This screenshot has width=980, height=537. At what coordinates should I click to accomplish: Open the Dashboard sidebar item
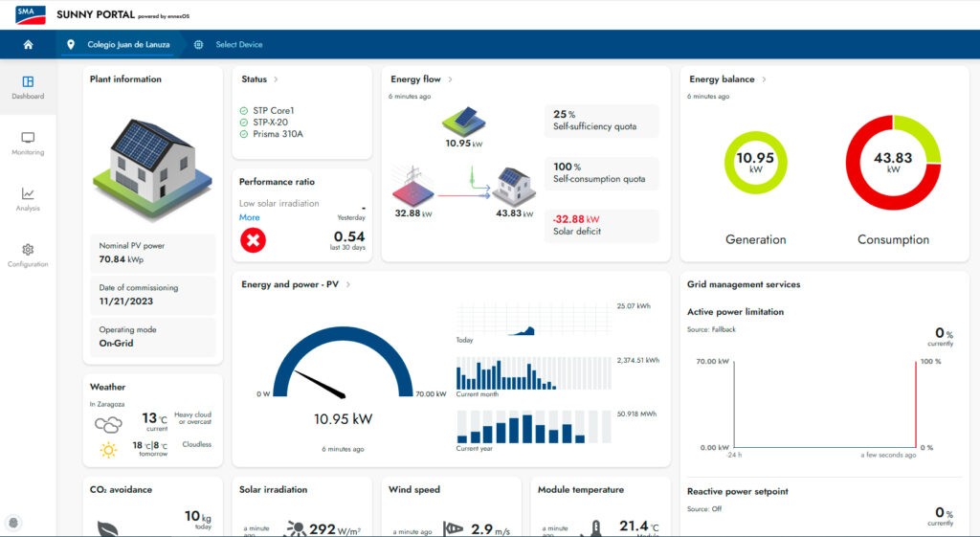pos(28,87)
